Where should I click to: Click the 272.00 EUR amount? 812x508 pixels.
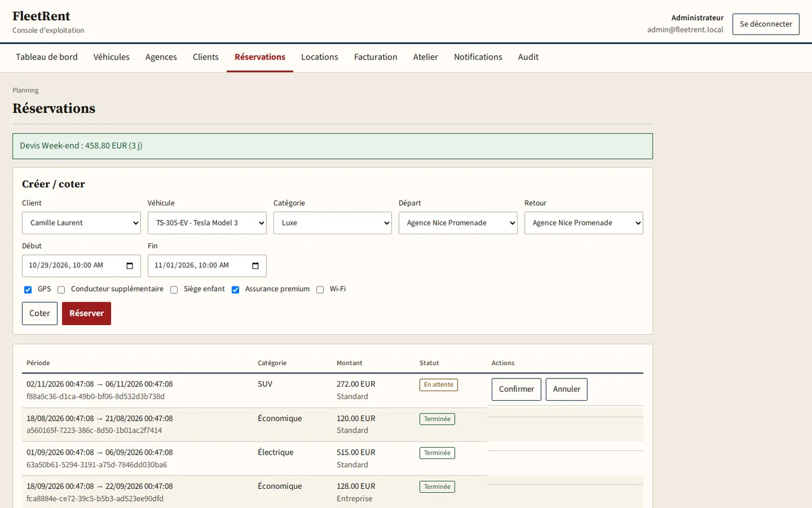tap(356, 384)
